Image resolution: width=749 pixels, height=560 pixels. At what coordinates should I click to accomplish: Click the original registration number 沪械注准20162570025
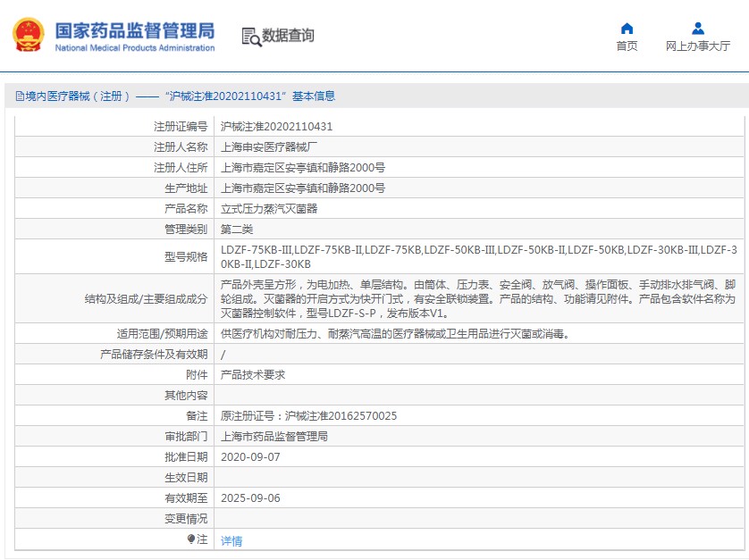pos(341,416)
